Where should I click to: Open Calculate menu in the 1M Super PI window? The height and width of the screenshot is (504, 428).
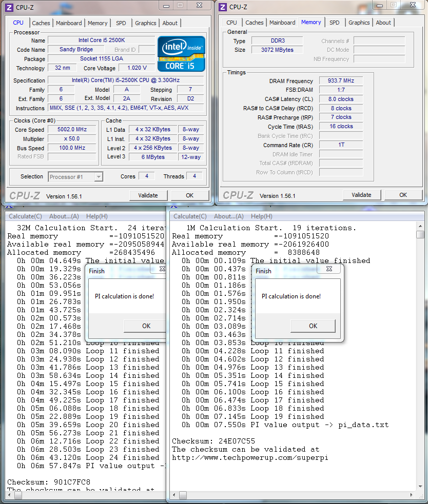click(x=190, y=216)
